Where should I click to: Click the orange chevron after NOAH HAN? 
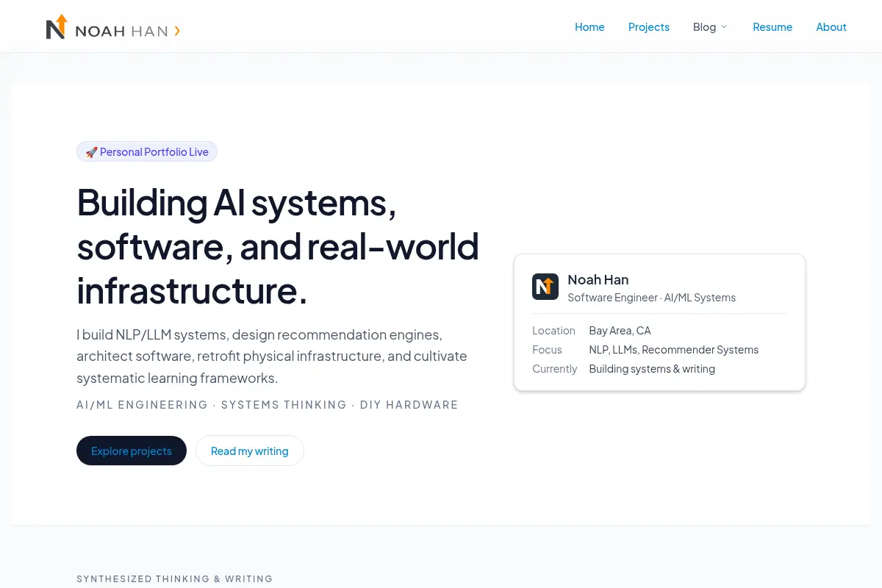click(x=177, y=31)
